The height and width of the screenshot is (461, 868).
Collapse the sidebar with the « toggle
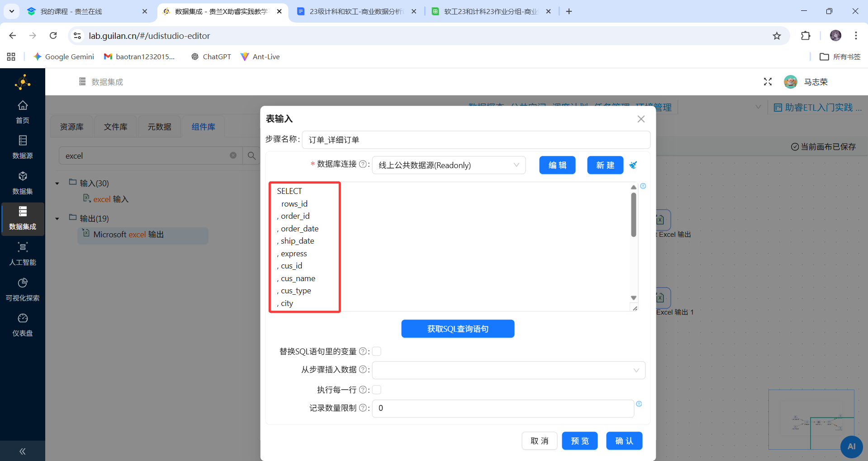(x=22, y=451)
